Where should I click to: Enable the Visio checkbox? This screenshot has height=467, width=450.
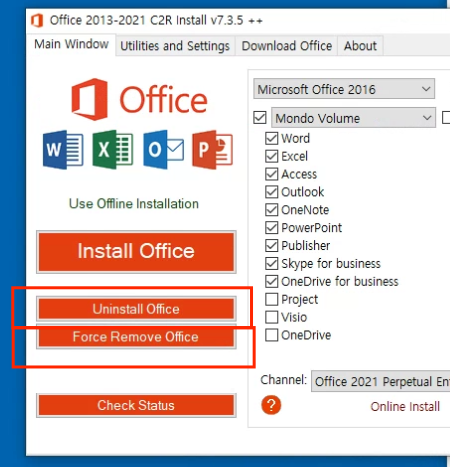coord(272,317)
